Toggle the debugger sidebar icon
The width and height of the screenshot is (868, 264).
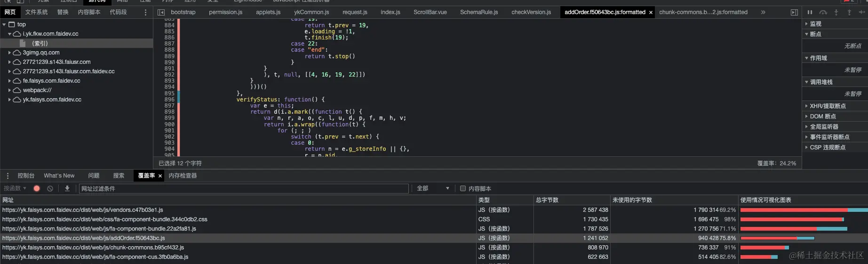pos(794,12)
